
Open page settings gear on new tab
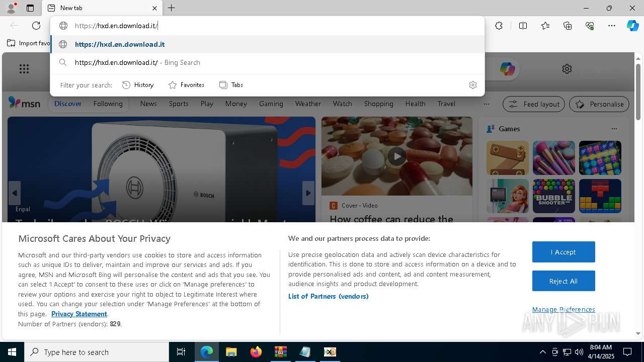567,69
